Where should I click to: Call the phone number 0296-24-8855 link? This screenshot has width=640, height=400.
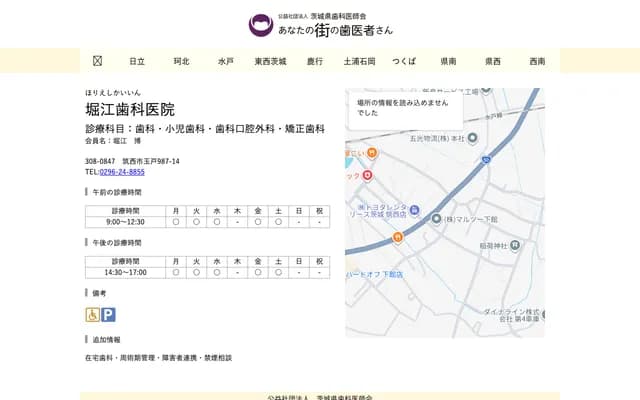coord(122,172)
